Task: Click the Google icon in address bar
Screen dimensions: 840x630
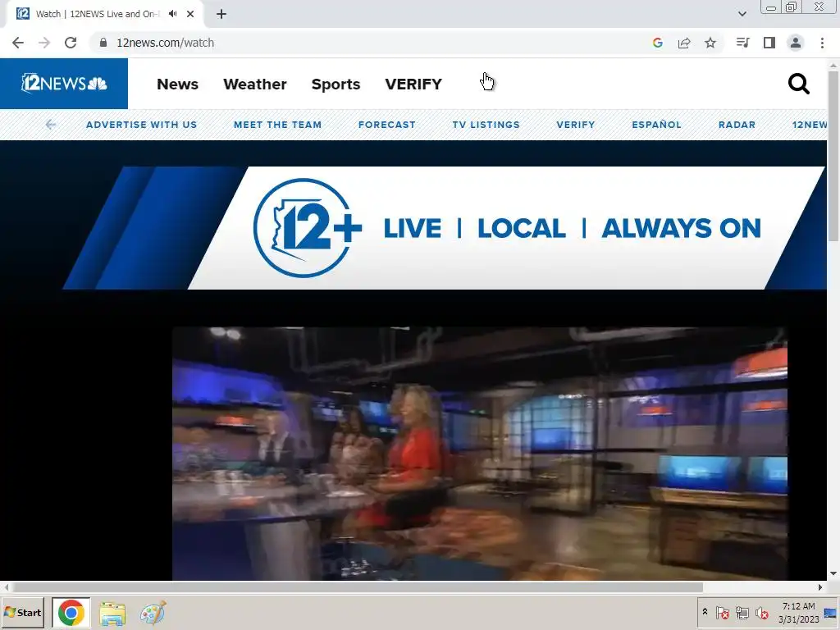Action: coord(658,43)
